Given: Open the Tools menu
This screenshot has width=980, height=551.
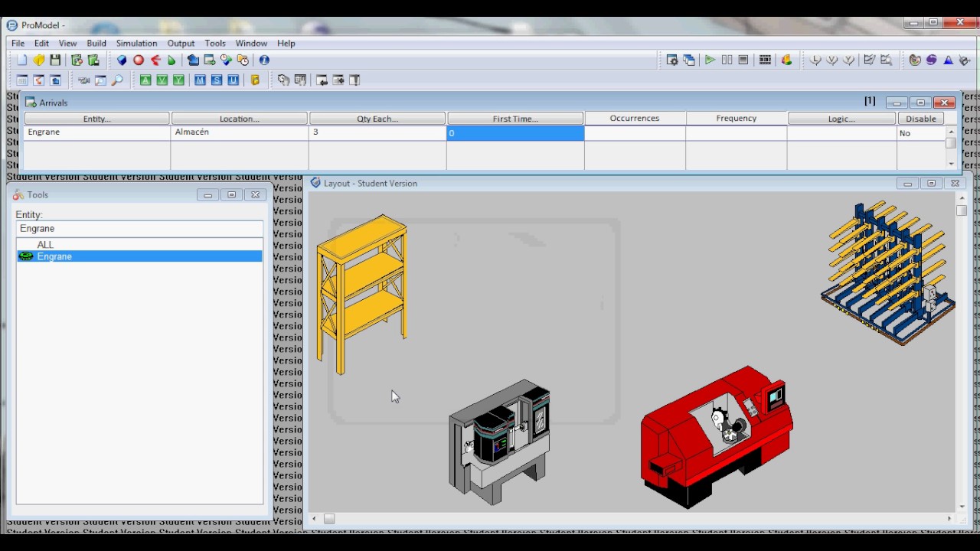Looking at the screenshot, I should pos(215,44).
